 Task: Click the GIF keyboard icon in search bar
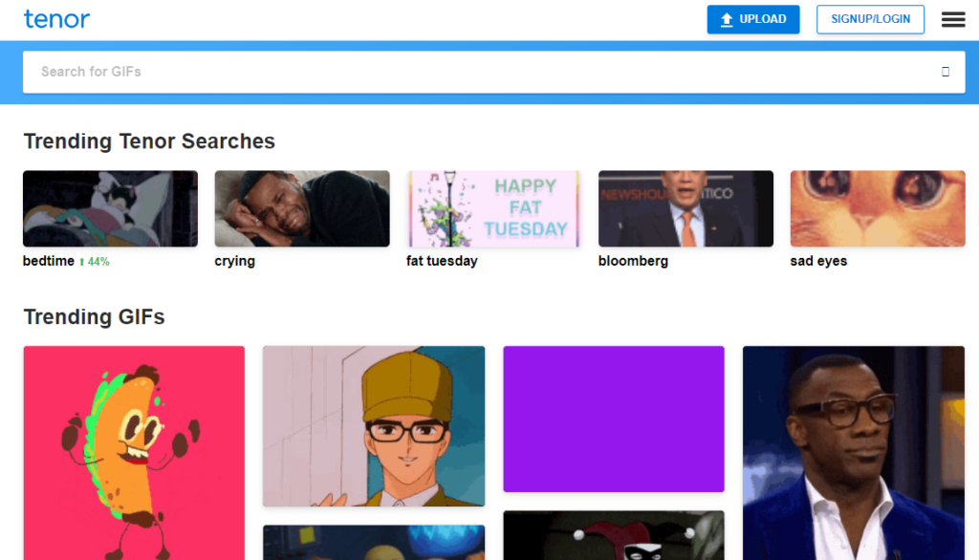click(945, 71)
